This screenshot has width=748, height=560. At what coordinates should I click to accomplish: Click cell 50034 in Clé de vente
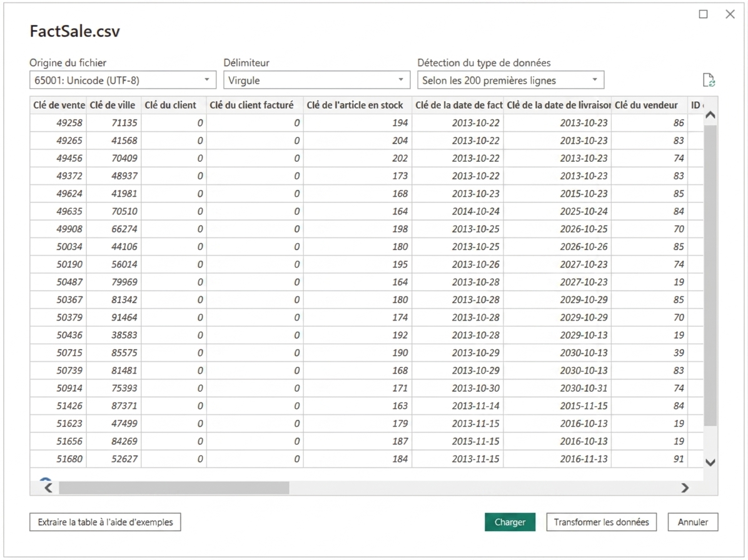click(x=58, y=246)
